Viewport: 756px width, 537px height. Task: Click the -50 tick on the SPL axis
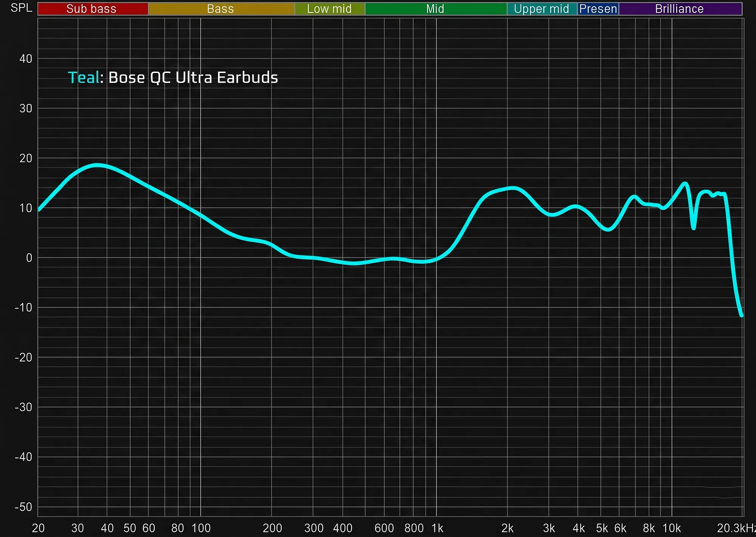(23, 507)
